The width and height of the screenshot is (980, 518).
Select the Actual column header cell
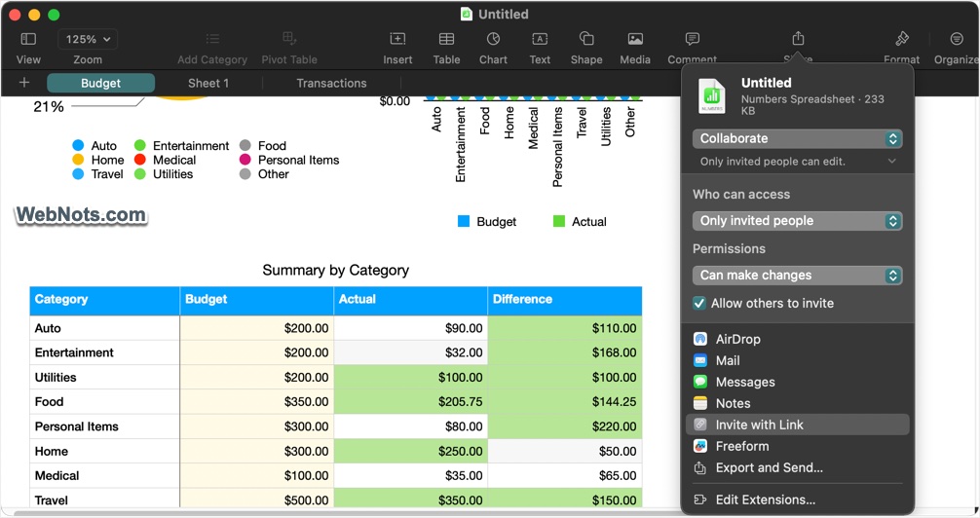[x=411, y=300]
